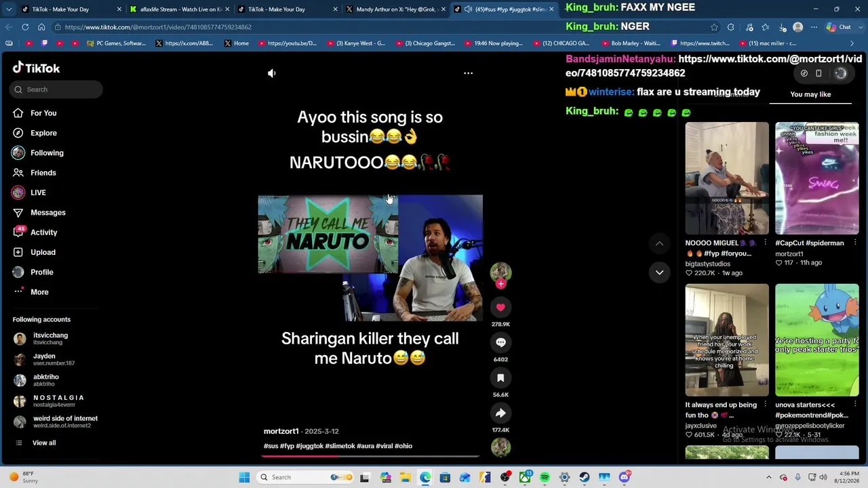Open the unemployed friend video thumbnail
This screenshot has width=868, height=488.
coord(727,340)
